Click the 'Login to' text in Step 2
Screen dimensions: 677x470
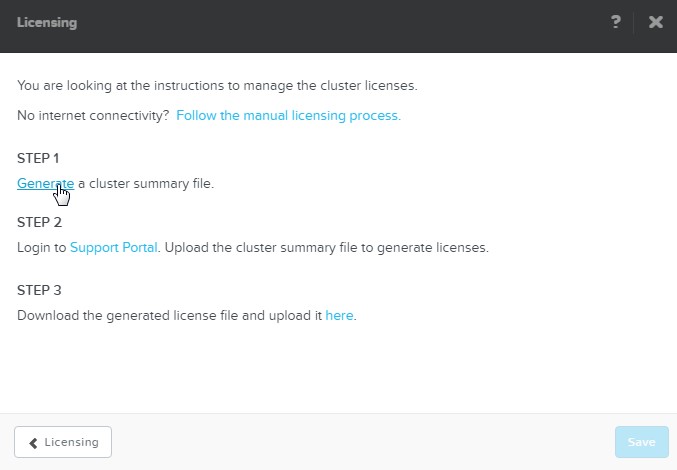[x=41, y=247]
